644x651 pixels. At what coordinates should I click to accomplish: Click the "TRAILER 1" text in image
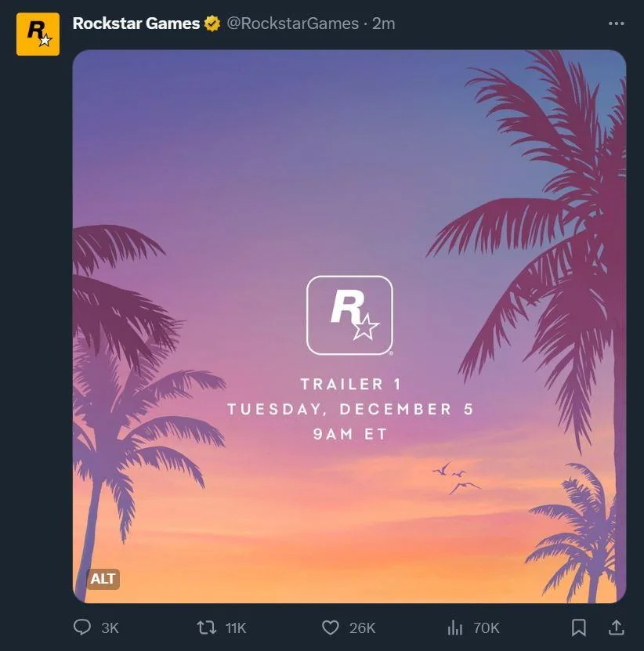(342, 384)
